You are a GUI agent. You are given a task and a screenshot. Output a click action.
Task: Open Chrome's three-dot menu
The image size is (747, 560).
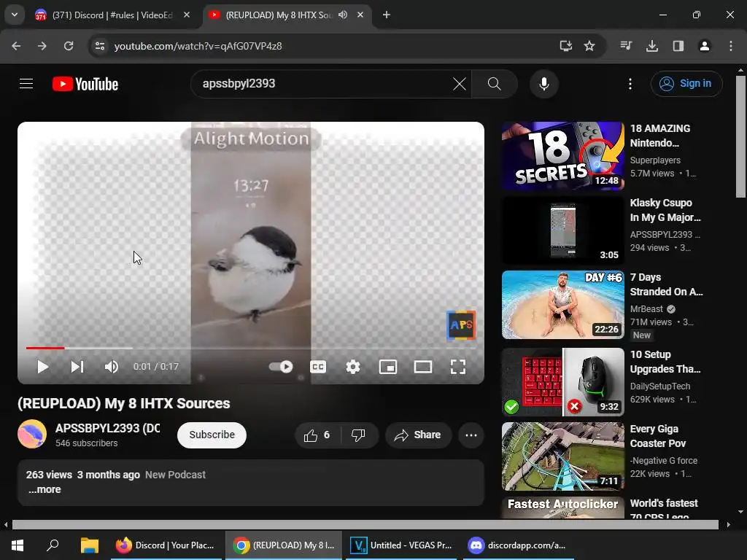click(731, 46)
